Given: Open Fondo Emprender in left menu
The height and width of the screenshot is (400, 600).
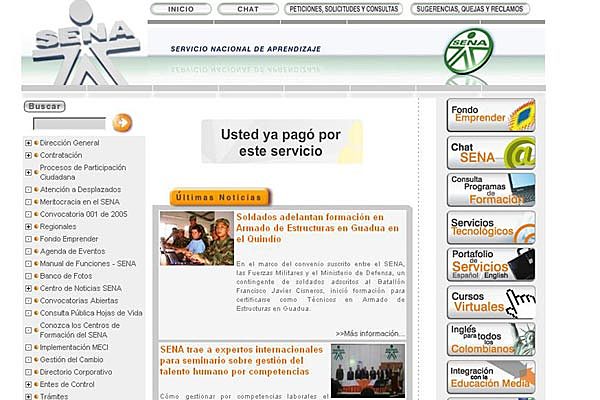Looking at the screenshot, I should (69, 239).
